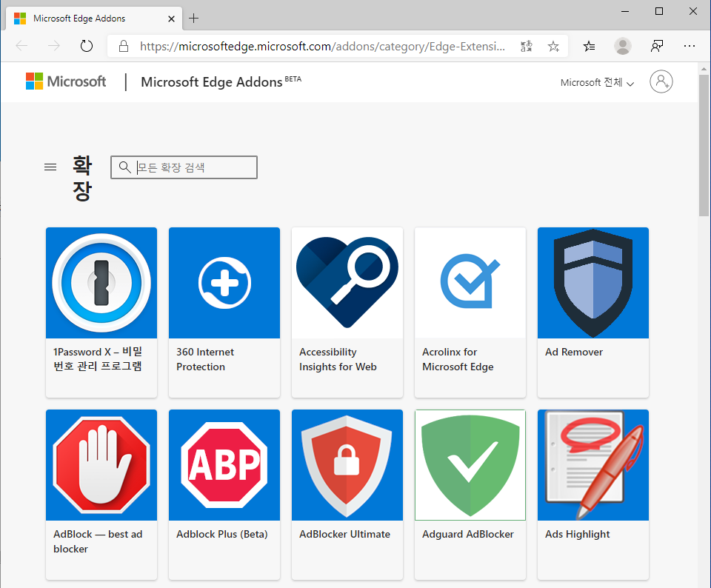The image size is (711, 588).
Task: Open the 360 Internet Protection icon
Action: click(x=224, y=283)
